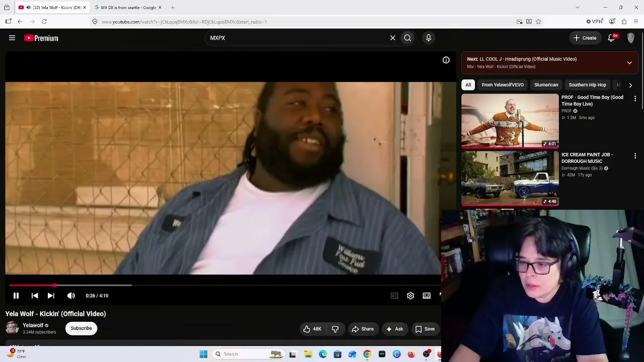Toggle the browser sidebar icon
The width and height of the screenshot is (644, 362).
coord(8,22)
